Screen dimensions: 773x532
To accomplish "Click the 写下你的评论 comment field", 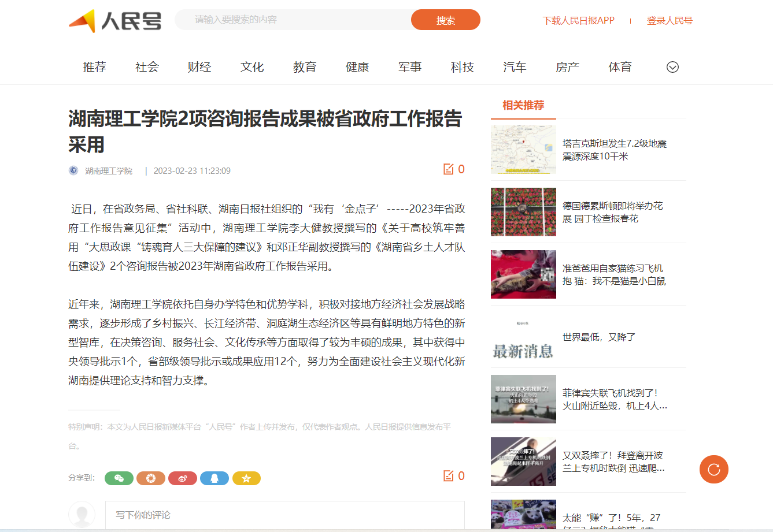I will 285,515.
